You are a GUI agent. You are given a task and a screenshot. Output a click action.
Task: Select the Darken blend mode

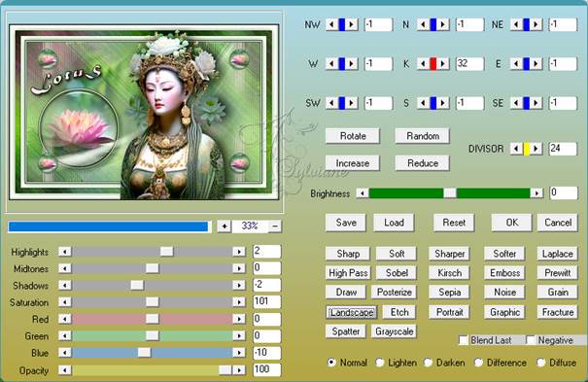click(x=429, y=363)
